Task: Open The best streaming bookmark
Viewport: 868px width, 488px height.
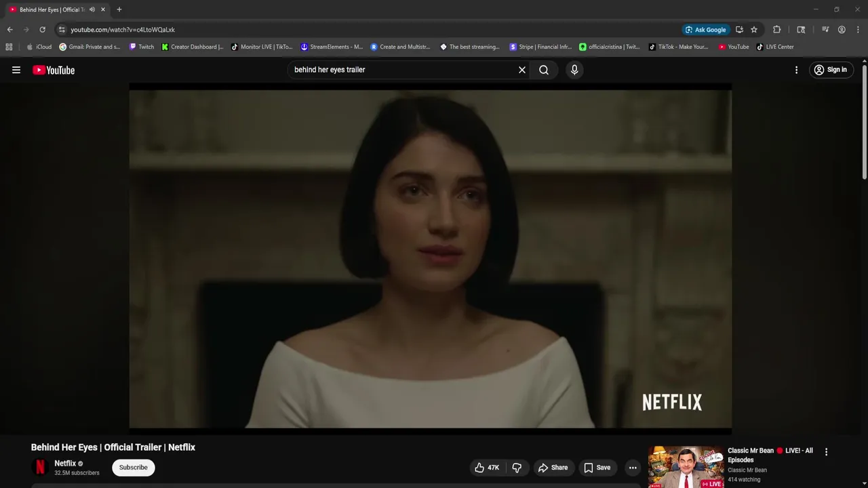Action: pyautogui.click(x=470, y=47)
